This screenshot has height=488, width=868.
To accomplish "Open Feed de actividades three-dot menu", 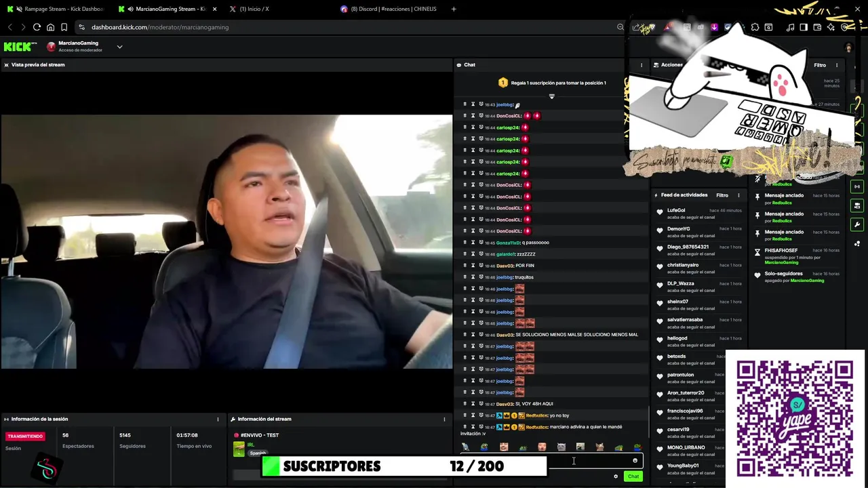I will pyautogui.click(x=738, y=195).
